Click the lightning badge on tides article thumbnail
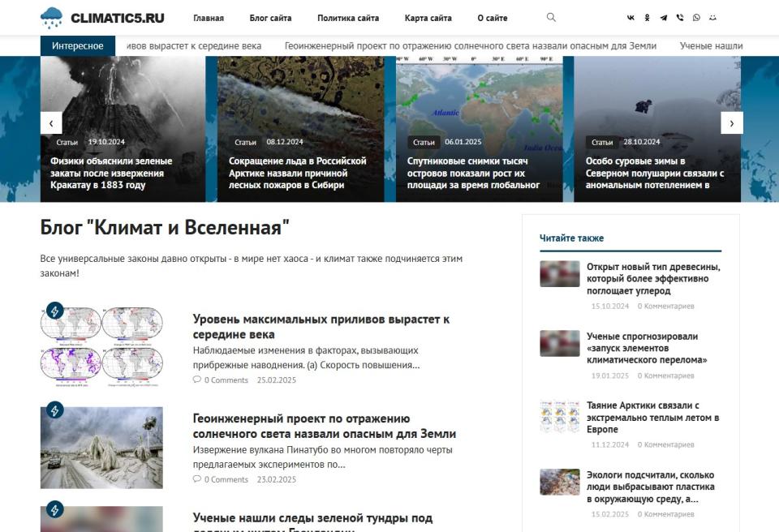The width and height of the screenshot is (779, 532). tap(54, 311)
